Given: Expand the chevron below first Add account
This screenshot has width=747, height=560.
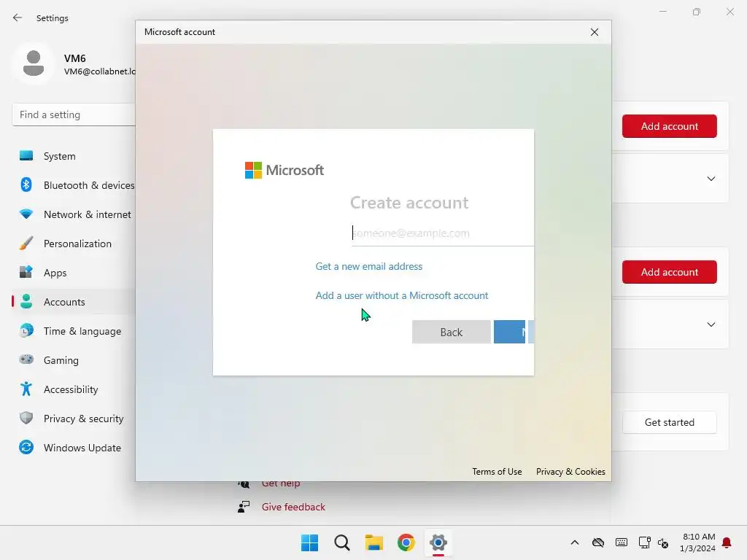Looking at the screenshot, I should coord(711,179).
